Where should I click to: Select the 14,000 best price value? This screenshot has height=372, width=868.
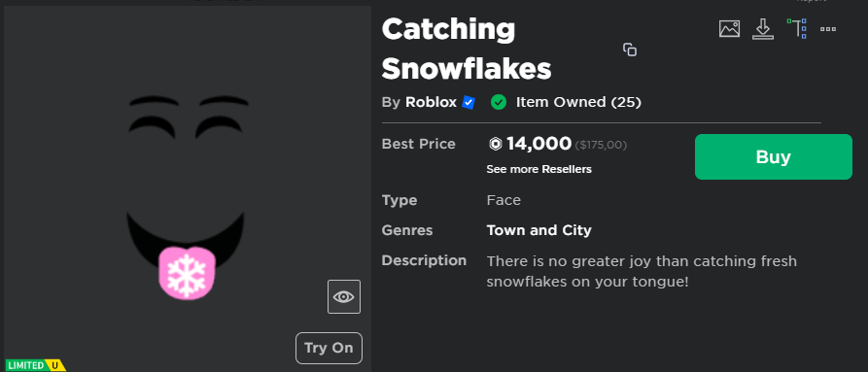pos(538,144)
